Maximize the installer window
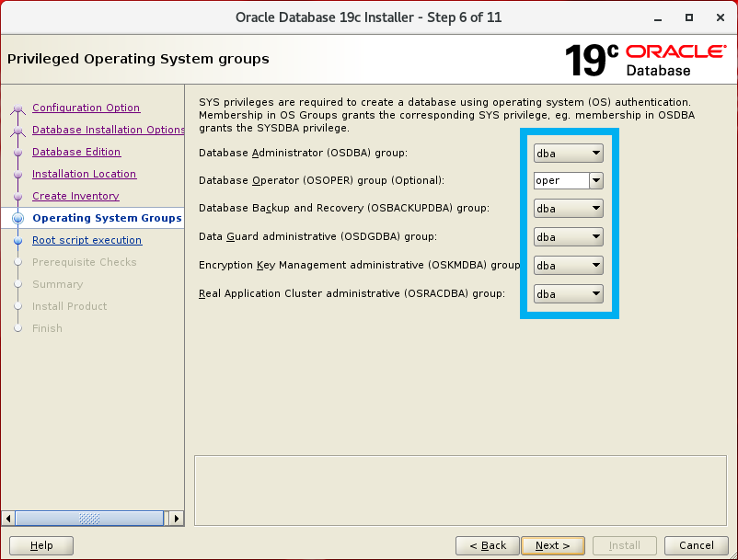Image resolution: width=738 pixels, height=560 pixels. pos(689,17)
